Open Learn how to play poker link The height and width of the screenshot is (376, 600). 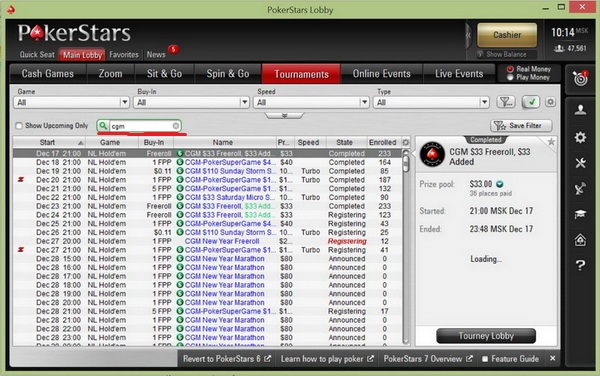(x=327, y=359)
